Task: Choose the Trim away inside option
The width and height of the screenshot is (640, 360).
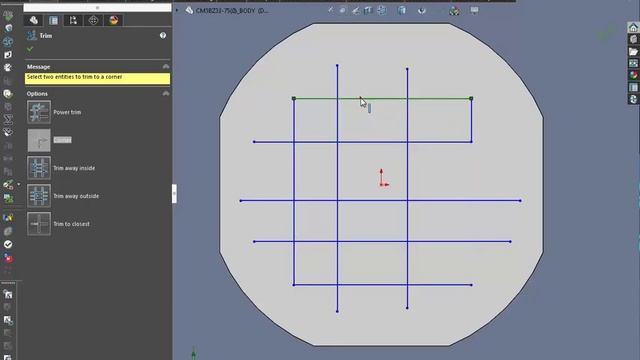Action: [x=39, y=168]
